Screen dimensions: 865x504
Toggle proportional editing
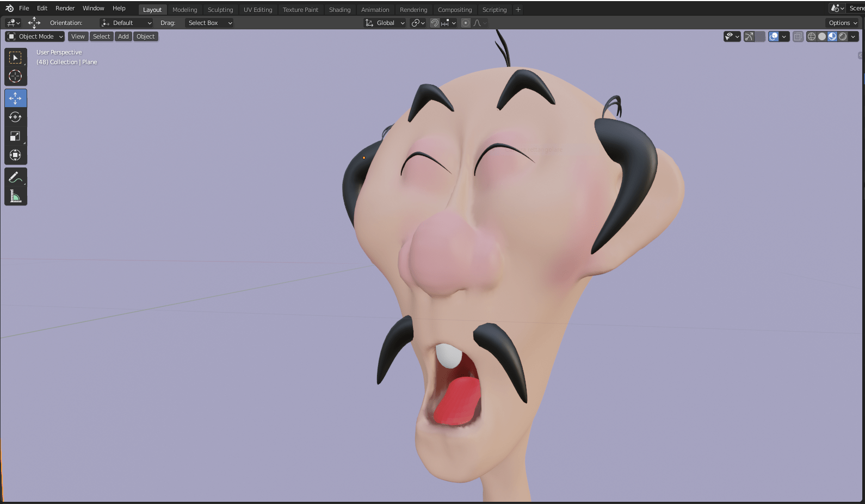[x=466, y=23]
